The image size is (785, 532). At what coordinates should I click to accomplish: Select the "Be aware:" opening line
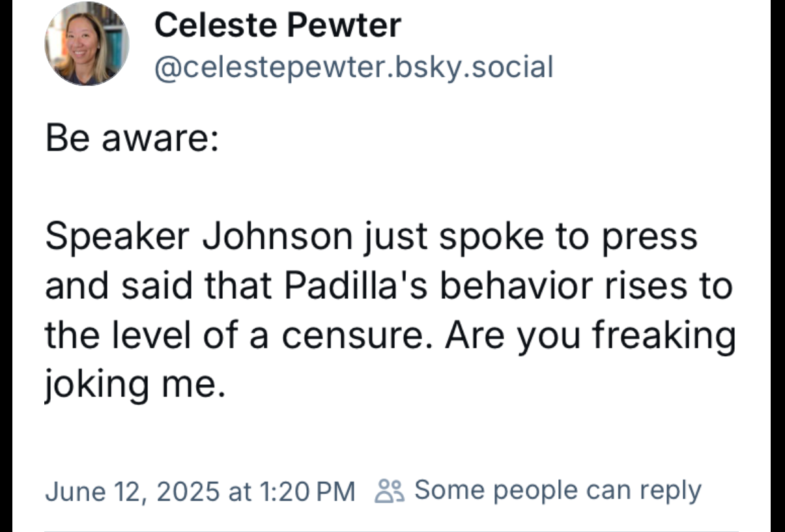[x=132, y=139]
